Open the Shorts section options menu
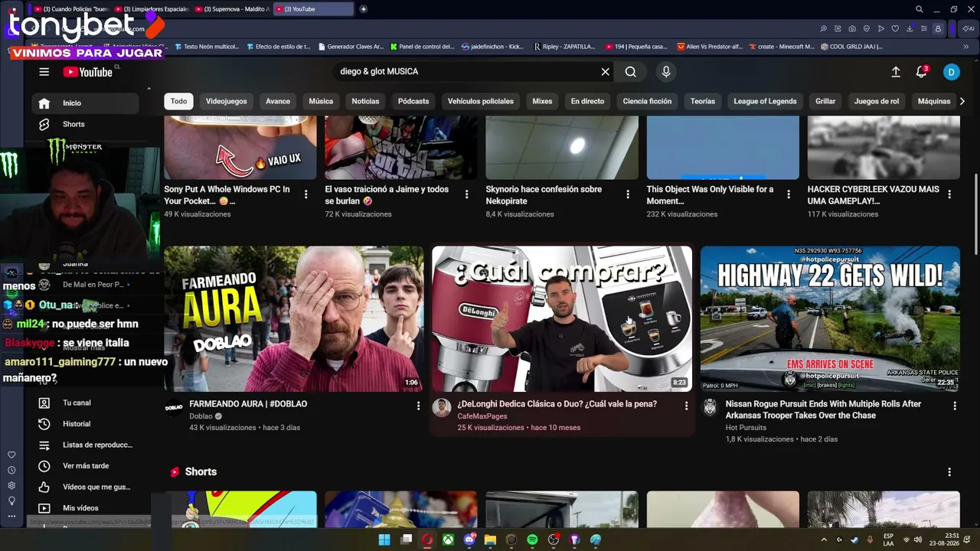The height and width of the screenshot is (551, 980). [949, 472]
